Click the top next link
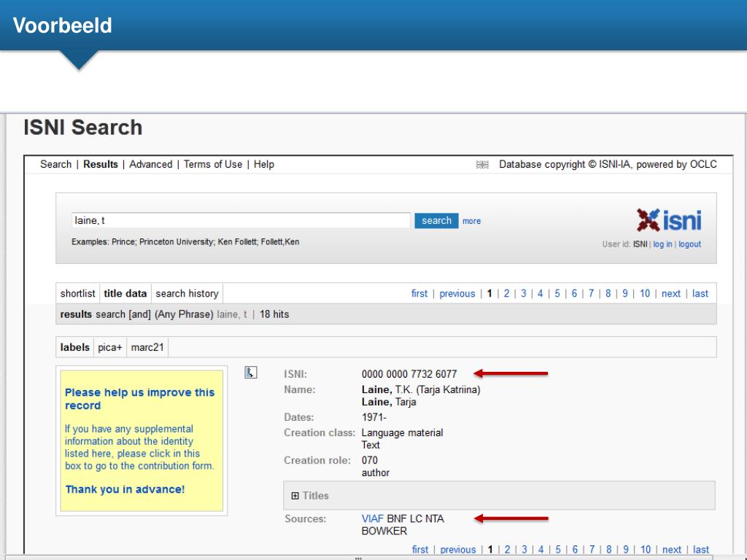747x560 pixels. click(671, 293)
